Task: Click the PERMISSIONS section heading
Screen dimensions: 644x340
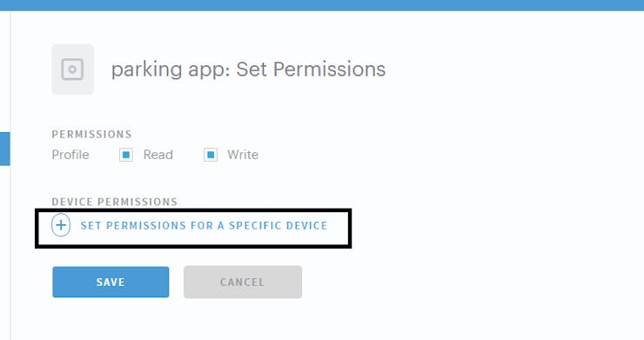Action: point(91,134)
